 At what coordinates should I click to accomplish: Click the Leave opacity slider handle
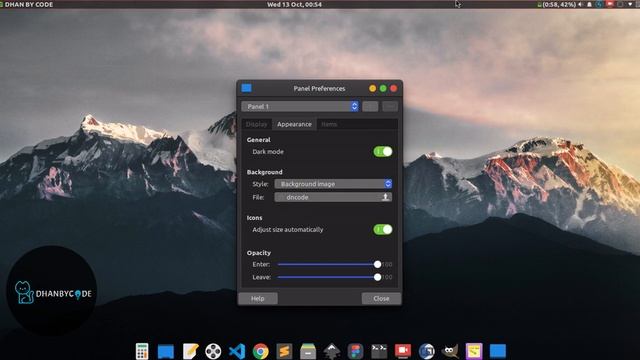(378, 277)
